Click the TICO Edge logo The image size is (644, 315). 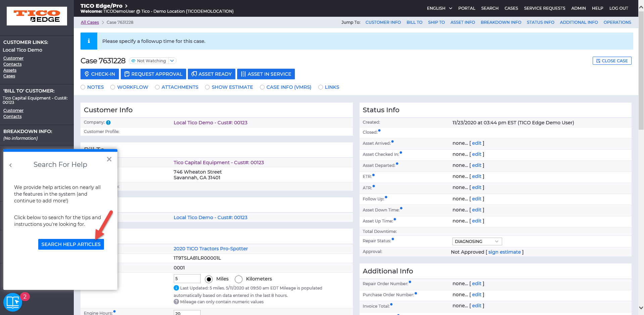[x=37, y=16]
